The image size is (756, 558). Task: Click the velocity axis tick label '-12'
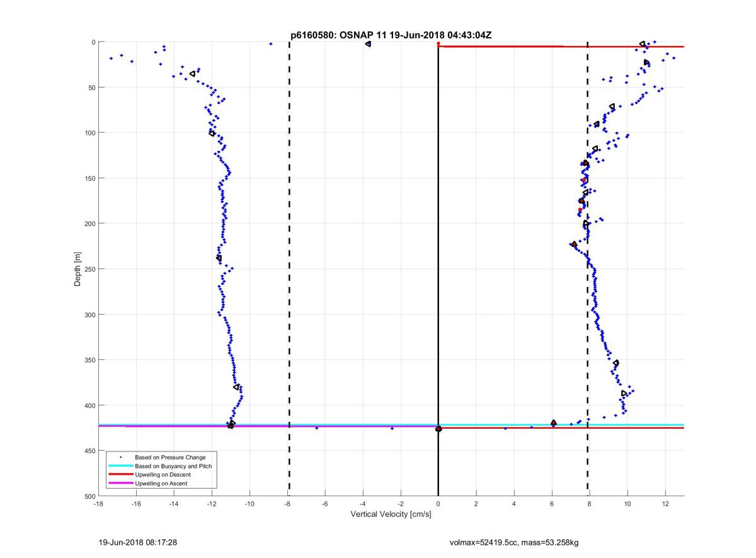point(211,504)
